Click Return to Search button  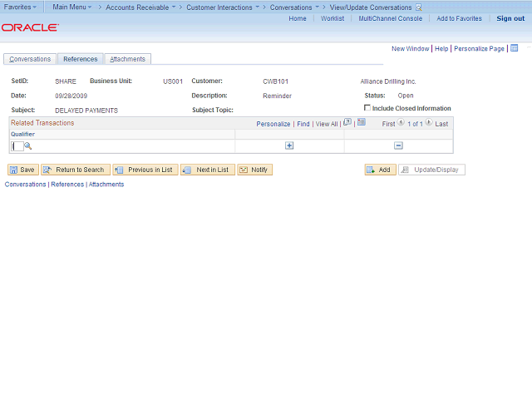[x=76, y=170]
